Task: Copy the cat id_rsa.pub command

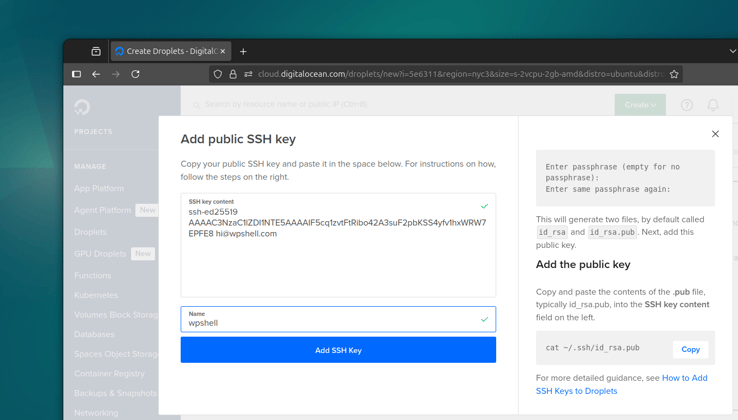Action: [x=690, y=349]
